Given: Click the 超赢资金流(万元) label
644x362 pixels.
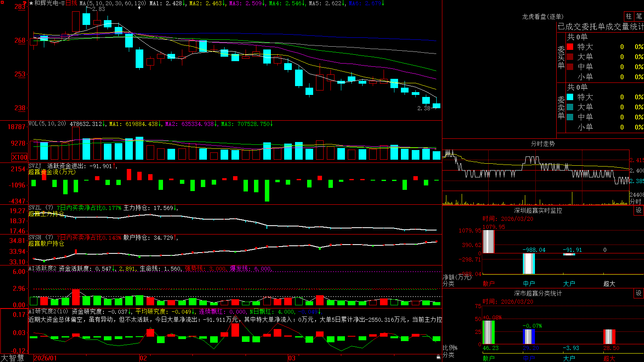Looking at the screenshot, I should click(x=52, y=172).
